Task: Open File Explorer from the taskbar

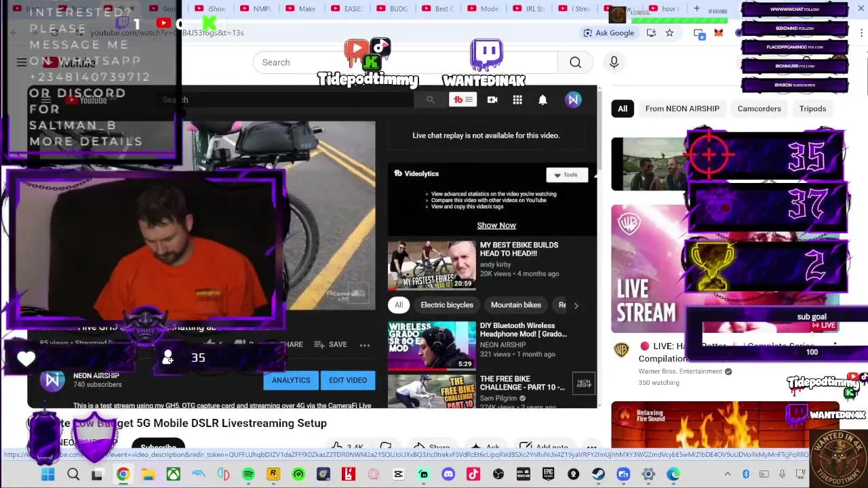Action: coord(148,474)
